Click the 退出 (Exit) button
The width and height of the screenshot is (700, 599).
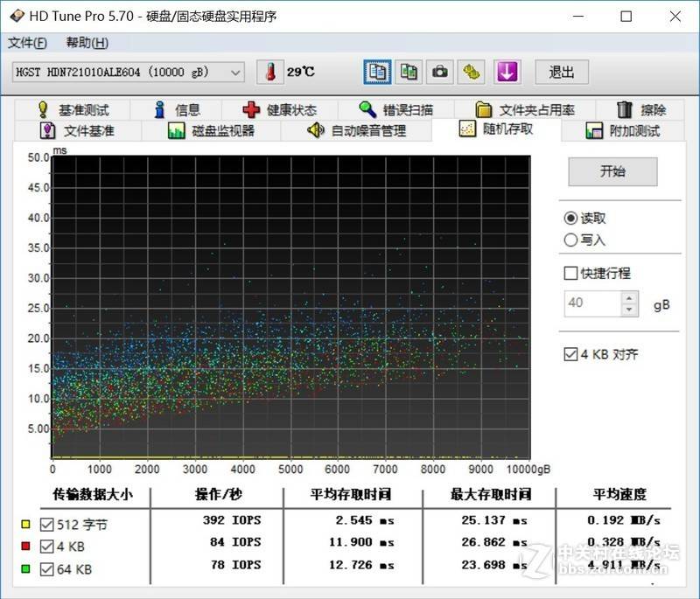click(561, 72)
